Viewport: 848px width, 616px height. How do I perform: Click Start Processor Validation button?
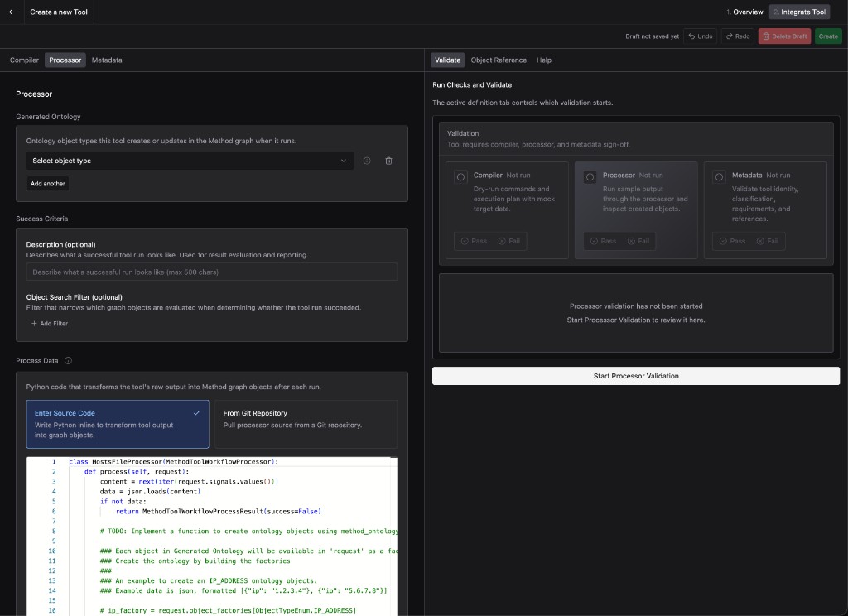tap(636, 376)
